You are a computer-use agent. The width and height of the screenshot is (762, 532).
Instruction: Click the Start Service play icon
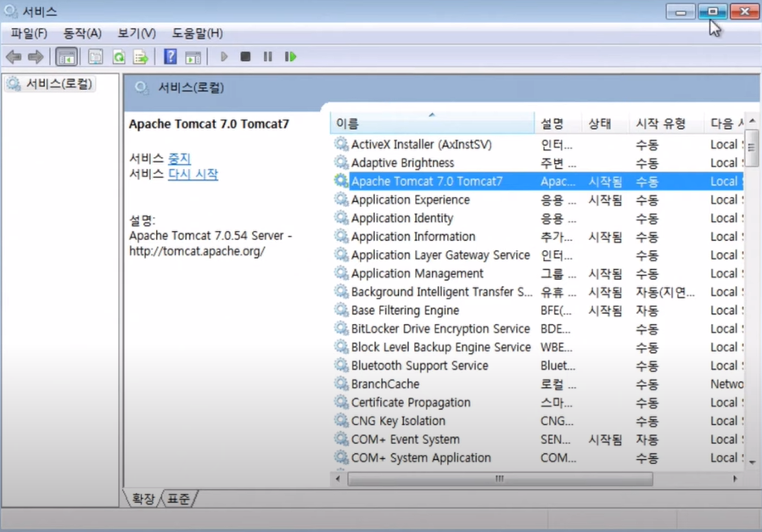pyautogui.click(x=223, y=57)
